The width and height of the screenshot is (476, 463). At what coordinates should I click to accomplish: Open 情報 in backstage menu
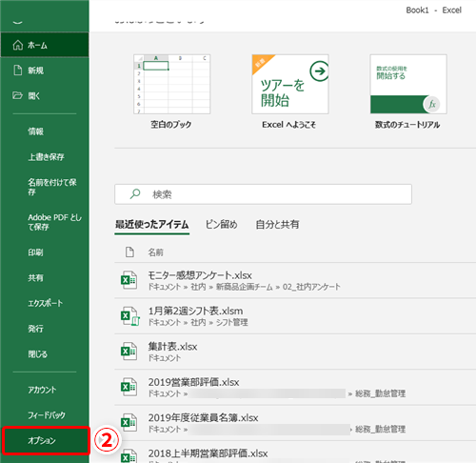tap(35, 131)
